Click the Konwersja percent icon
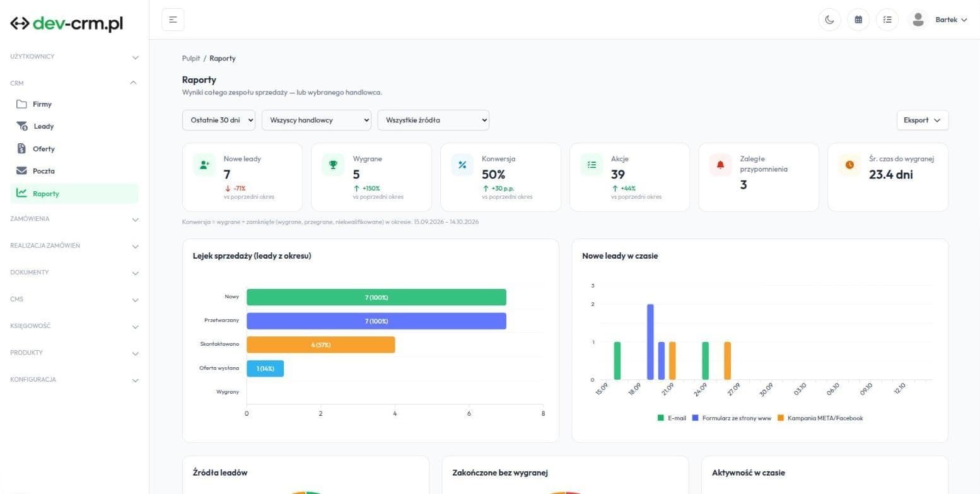The image size is (980, 494). 462,165
